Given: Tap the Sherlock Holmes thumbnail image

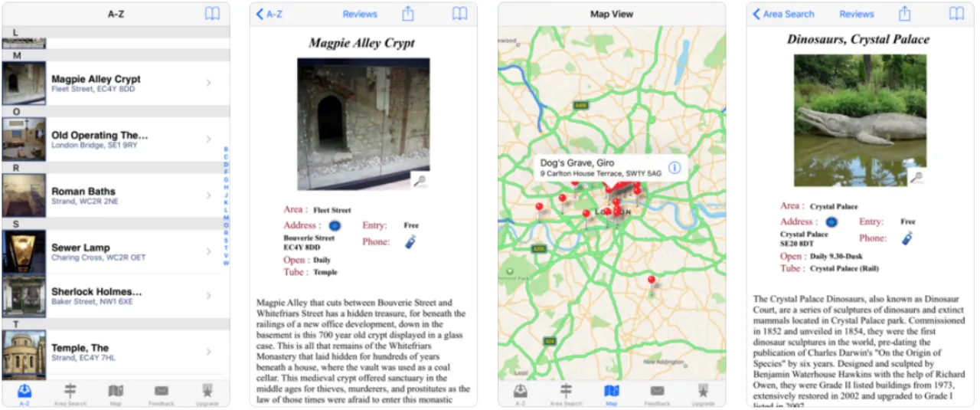Looking at the screenshot, I should (x=24, y=295).
